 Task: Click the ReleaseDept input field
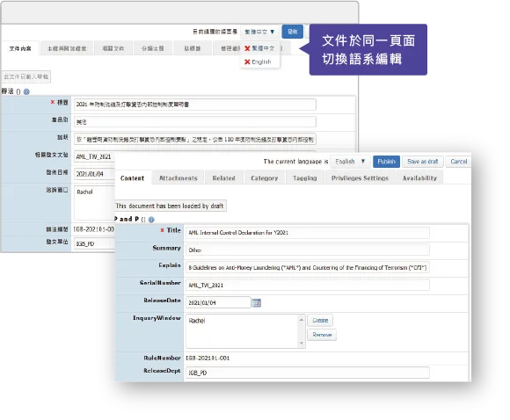[x=308, y=373]
